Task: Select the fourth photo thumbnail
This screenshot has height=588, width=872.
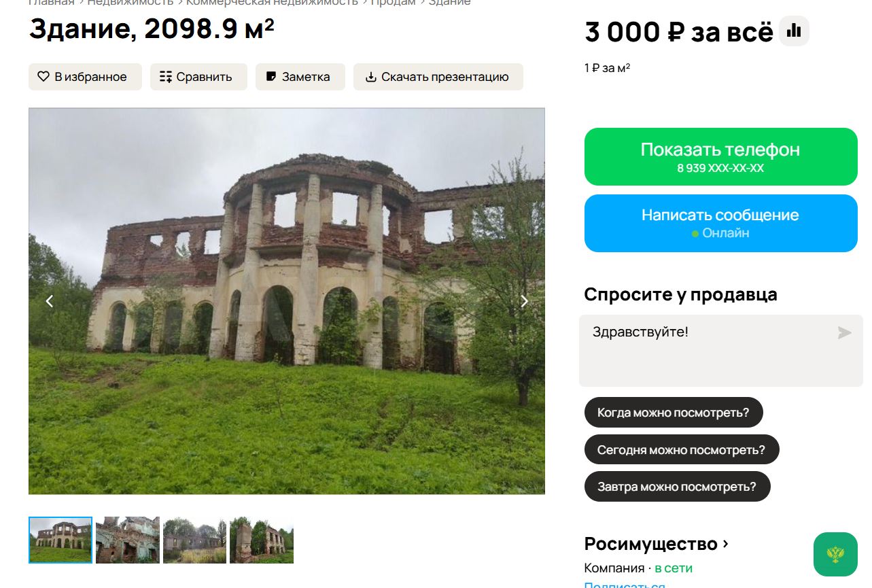Action: click(x=262, y=540)
